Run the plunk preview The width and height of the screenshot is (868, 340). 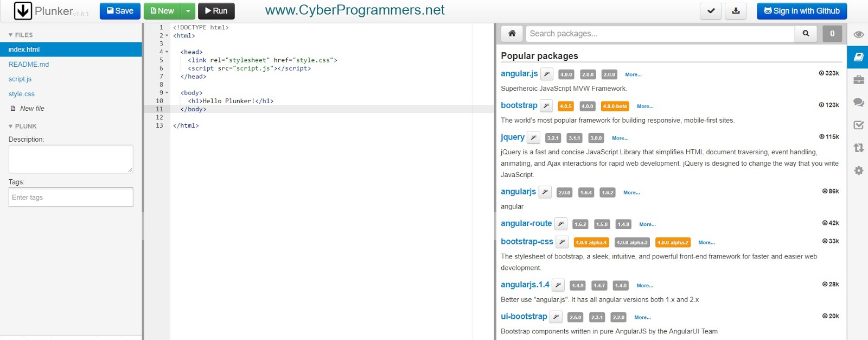[216, 11]
